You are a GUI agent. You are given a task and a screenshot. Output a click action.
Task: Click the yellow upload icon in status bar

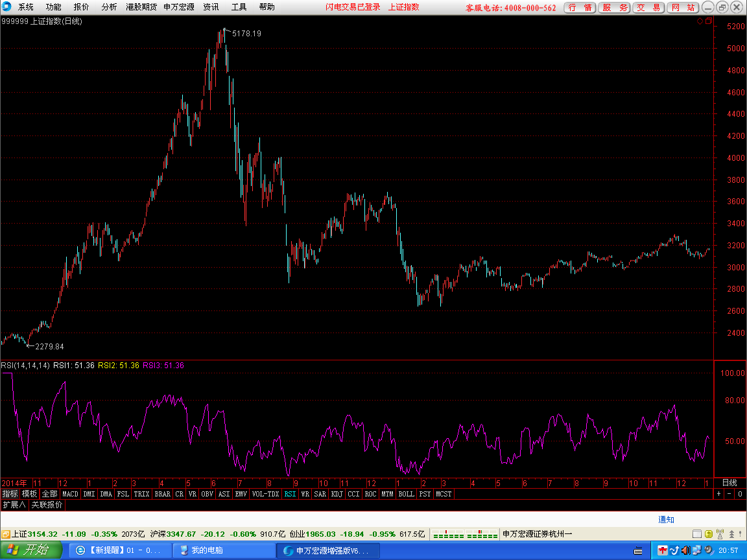click(708, 534)
